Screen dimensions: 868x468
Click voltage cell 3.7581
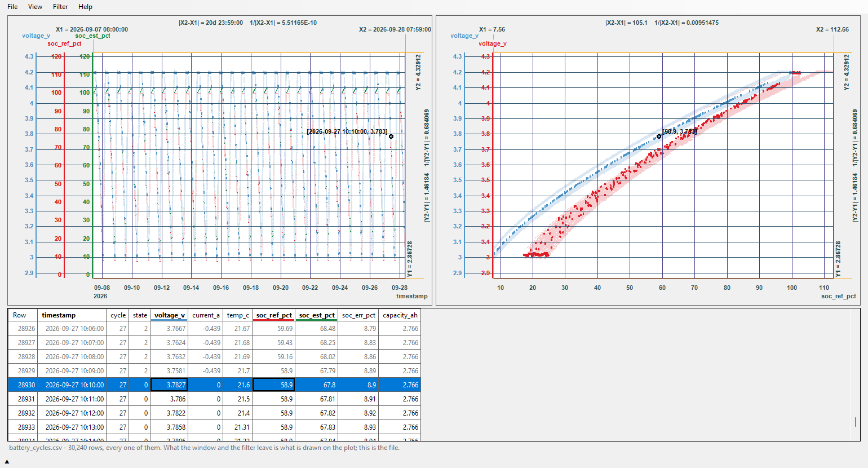click(170, 370)
